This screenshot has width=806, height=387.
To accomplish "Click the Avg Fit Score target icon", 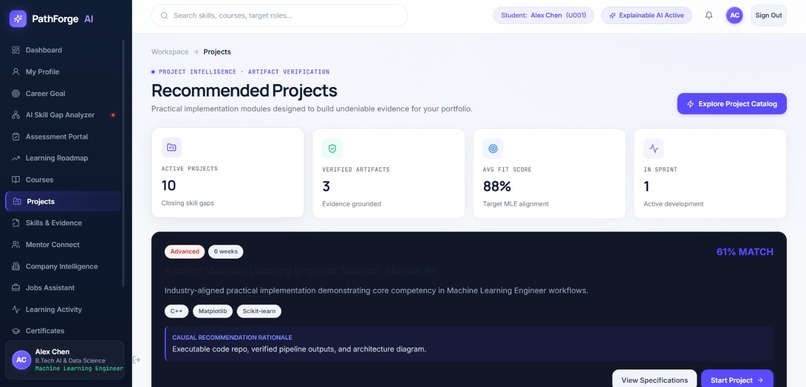I will coord(492,149).
